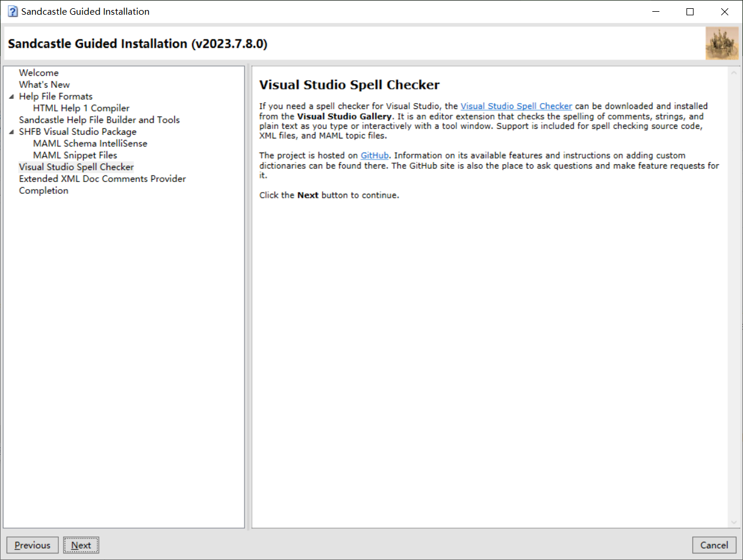Select SHFB Visual Studio Package item
Screen dimensions: 743x560
(78, 132)
